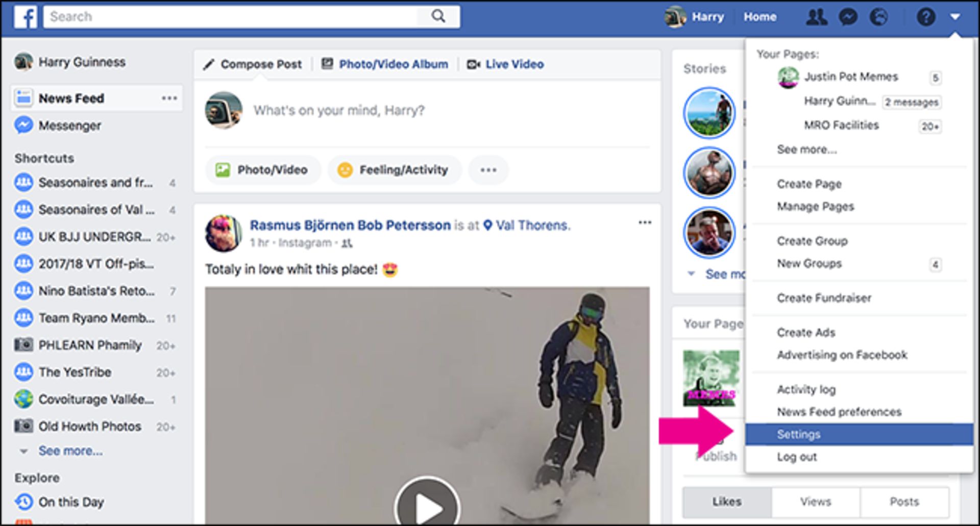Play the snowboarding video
Screen dimensions: 980x526
coord(427,506)
